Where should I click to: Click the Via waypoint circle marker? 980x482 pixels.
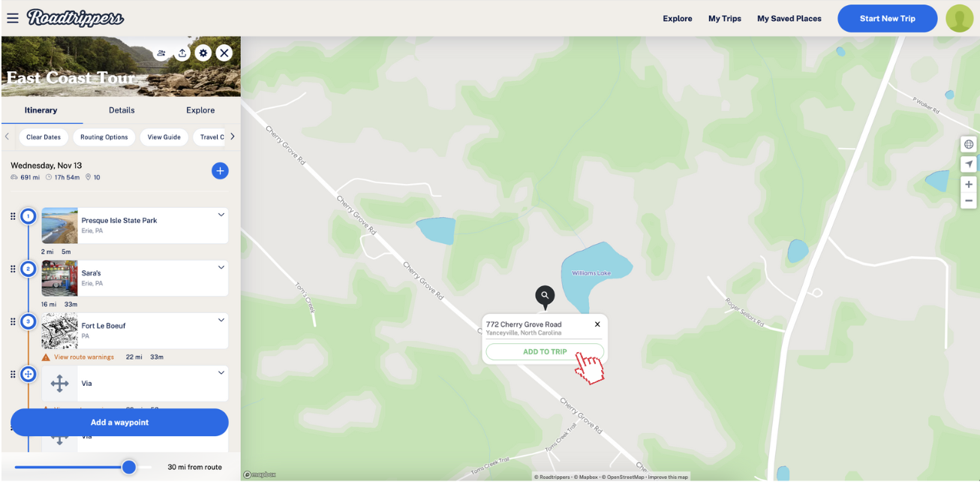(29, 374)
